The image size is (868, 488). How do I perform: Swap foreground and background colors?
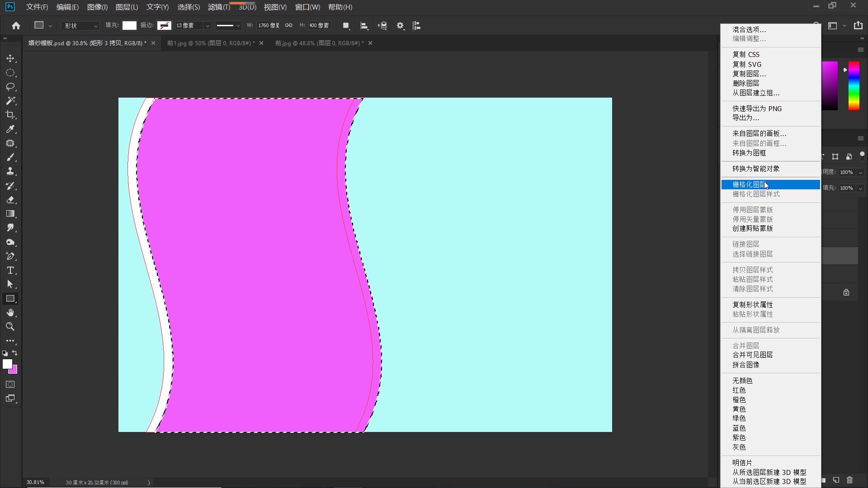[15, 353]
